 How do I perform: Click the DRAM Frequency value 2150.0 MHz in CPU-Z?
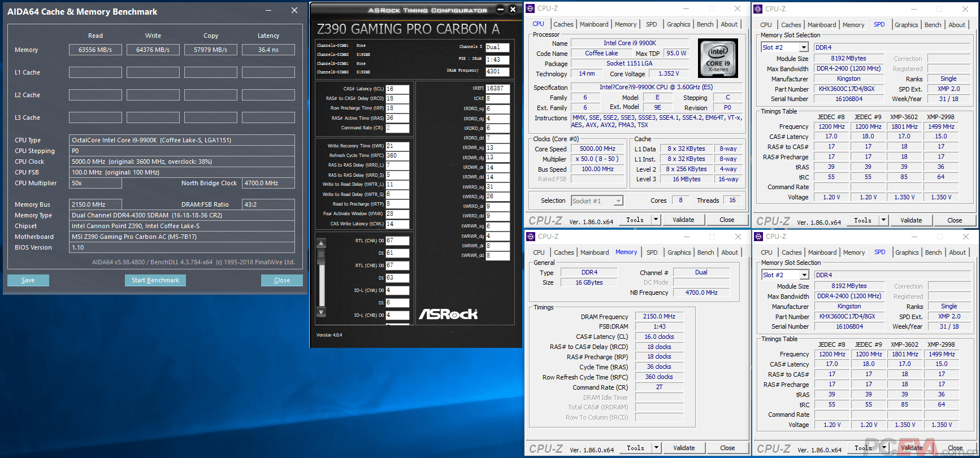coord(659,316)
